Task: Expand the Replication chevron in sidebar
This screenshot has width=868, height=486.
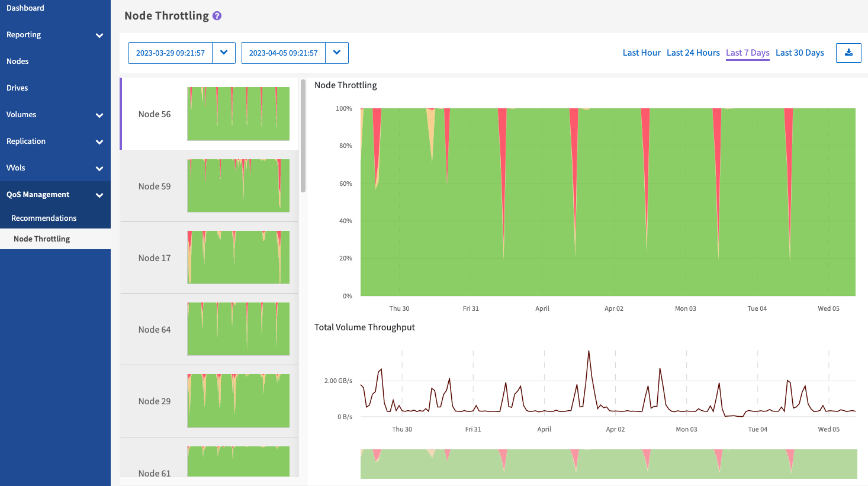Action: point(99,141)
